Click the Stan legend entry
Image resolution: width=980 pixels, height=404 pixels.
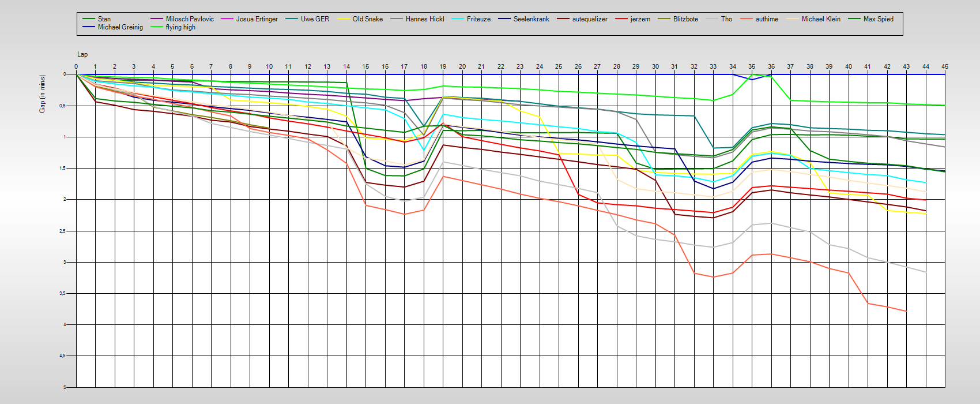click(x=104, y=19)
